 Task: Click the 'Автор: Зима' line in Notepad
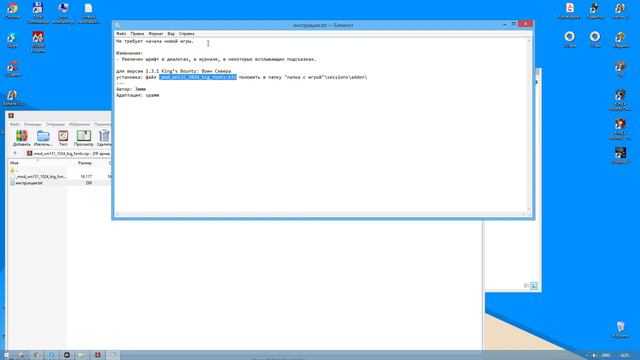tap(131, 89)
